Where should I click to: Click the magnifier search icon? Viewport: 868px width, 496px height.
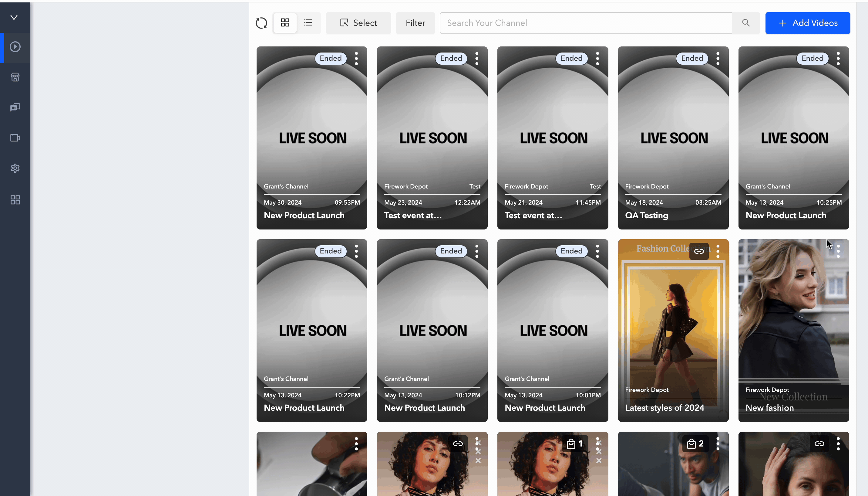pos(746,23)
